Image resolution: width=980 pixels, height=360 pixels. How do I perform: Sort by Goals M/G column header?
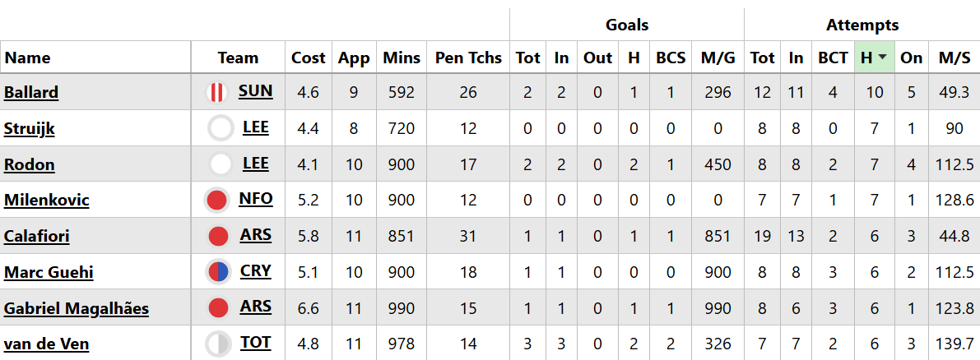click(718, 58)
